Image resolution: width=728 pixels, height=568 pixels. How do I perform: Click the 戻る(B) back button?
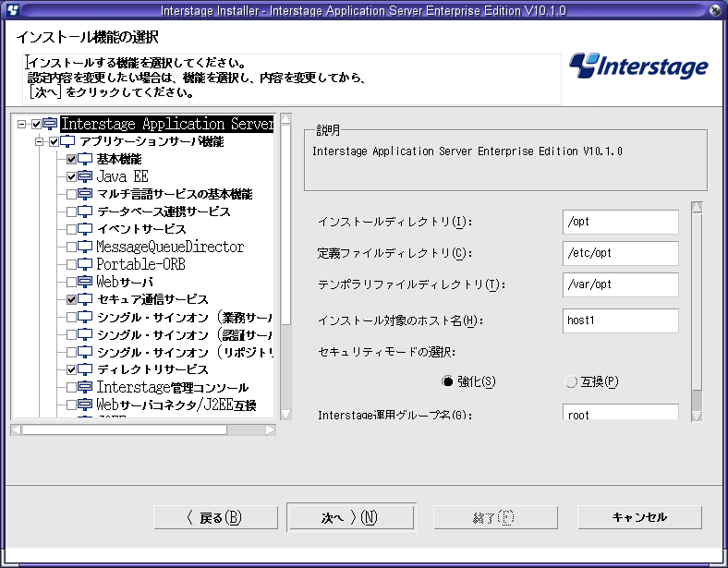point(216,517)
